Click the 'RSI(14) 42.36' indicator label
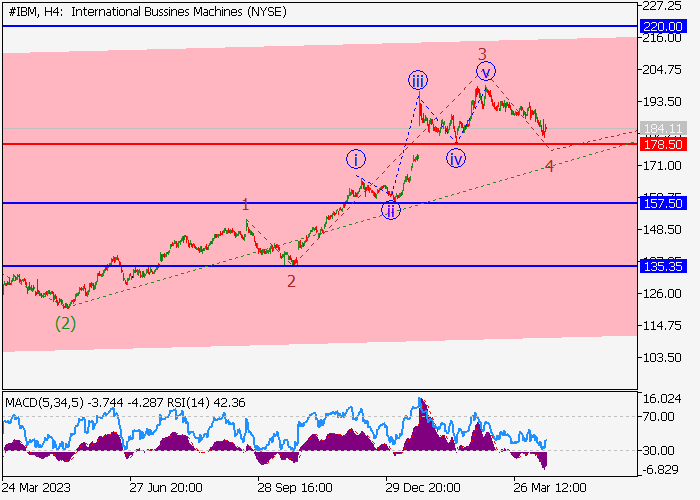Screen dimensions: 700x500 [x=206, y=403]
